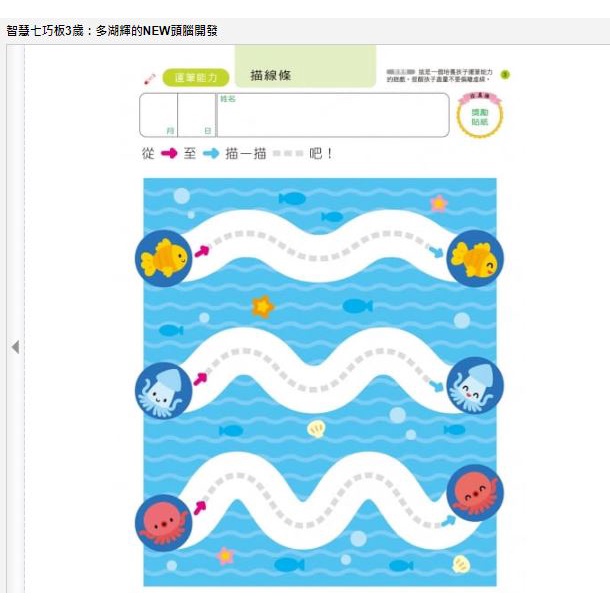Click the month field labeled 月
The image size is (610, 610).
(x=159, y=115)
